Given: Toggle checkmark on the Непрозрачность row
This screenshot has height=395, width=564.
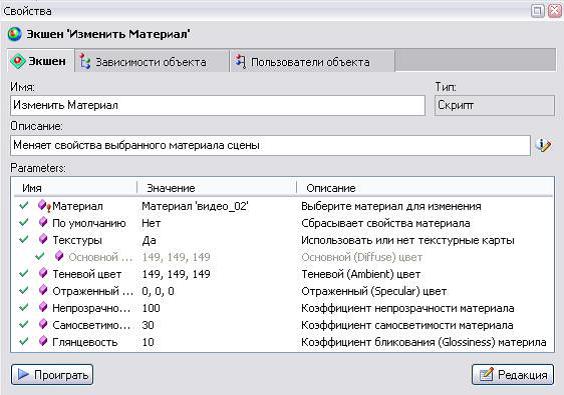Looking at the screenshot, I should 24,308.
